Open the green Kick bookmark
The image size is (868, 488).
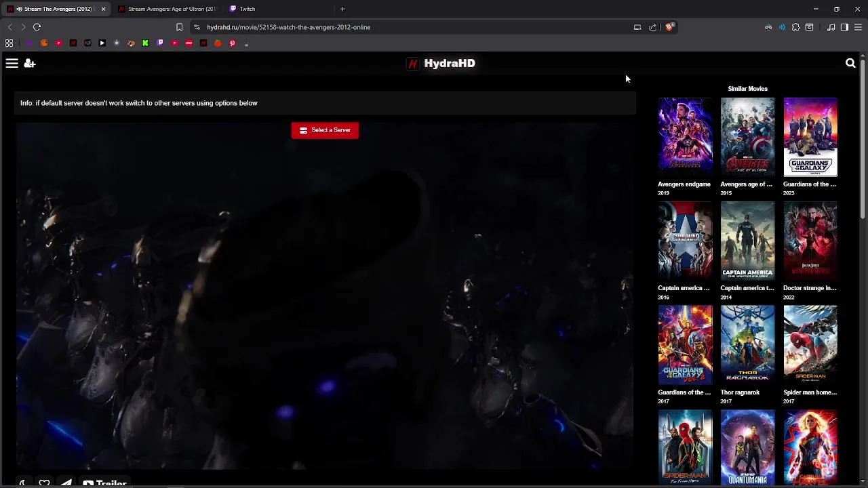pos(145,43)
